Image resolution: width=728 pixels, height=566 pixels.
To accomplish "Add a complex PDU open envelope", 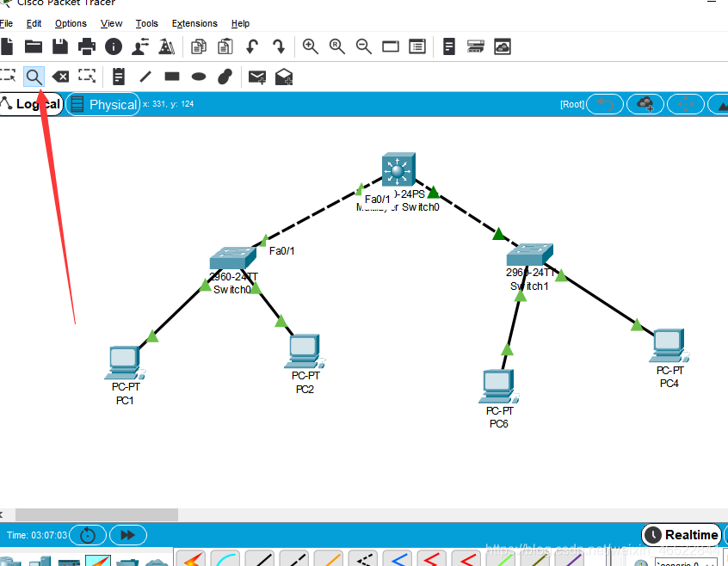I will pyautogui.click(x=284, y=77).
